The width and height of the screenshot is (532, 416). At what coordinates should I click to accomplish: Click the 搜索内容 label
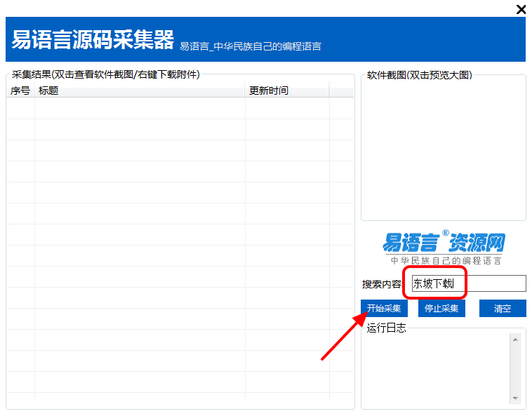coord(381,284)
